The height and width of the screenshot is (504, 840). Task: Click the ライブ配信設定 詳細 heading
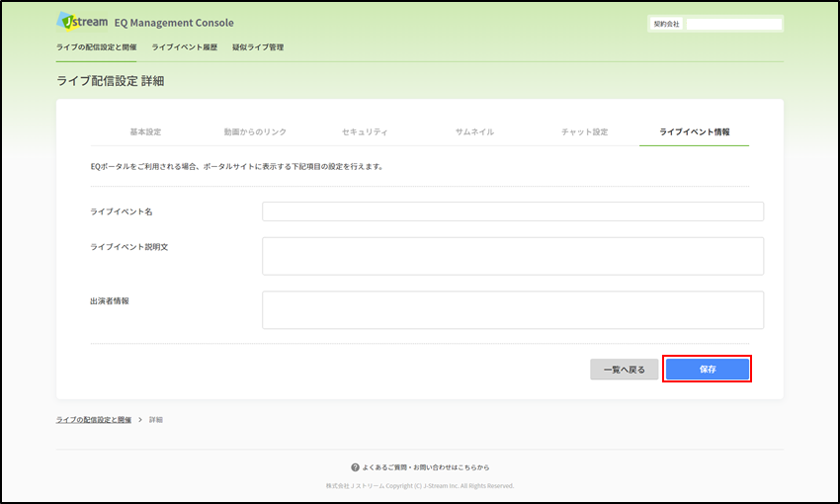click(x=111, y=81)
